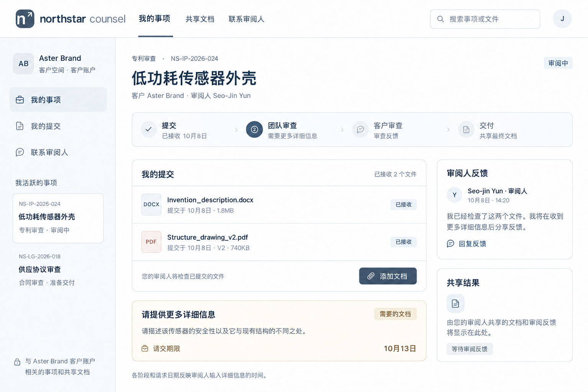Click the 已接收 badge for Structure_drawing_v2.pdf
Viewport: 588px width, 392px height.
(403, 242)
